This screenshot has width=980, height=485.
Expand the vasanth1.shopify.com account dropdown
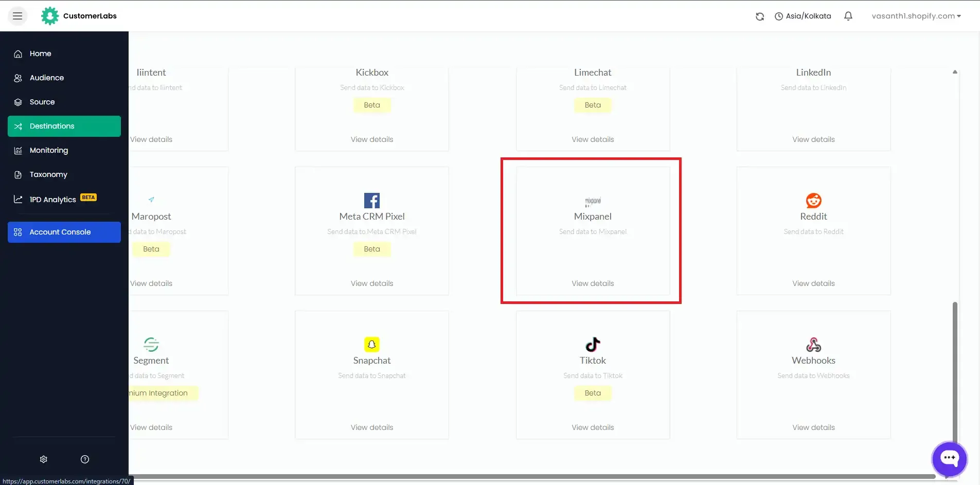[x=916, y=16]
